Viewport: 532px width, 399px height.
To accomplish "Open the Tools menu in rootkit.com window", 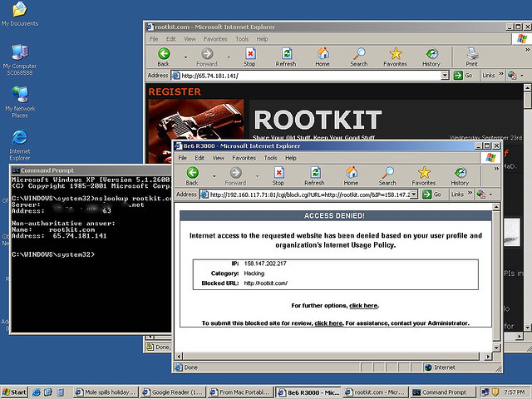I will point(242,39).
